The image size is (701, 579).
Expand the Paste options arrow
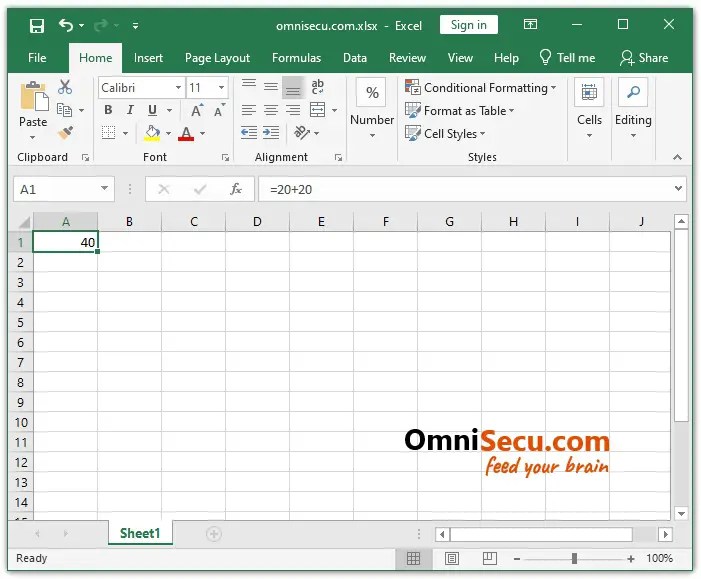[x=33, y=138]
